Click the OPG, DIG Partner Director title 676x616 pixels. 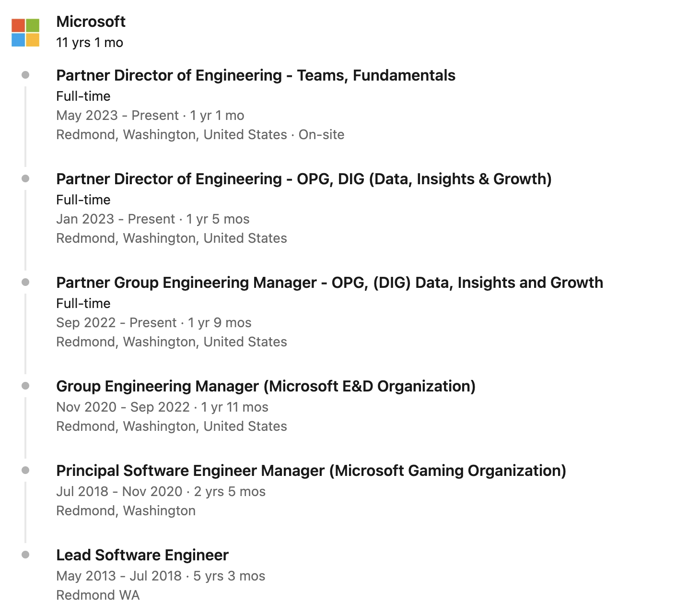click(304, 179)
